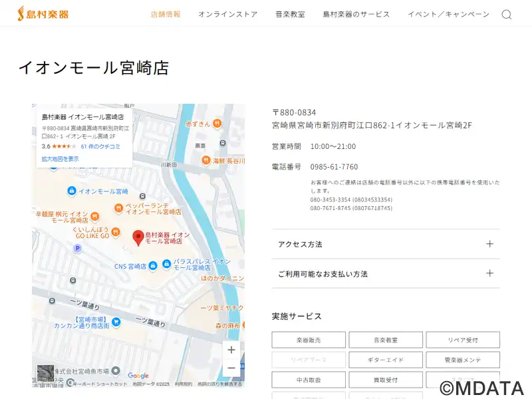Click the 川新田 map label
The width and height of the screenshot is (532, 399).
(169, 165)
